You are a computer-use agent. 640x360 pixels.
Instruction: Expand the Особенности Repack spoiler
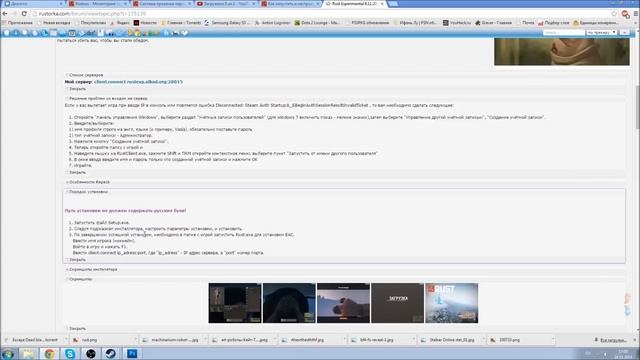[x=88, y=182]
